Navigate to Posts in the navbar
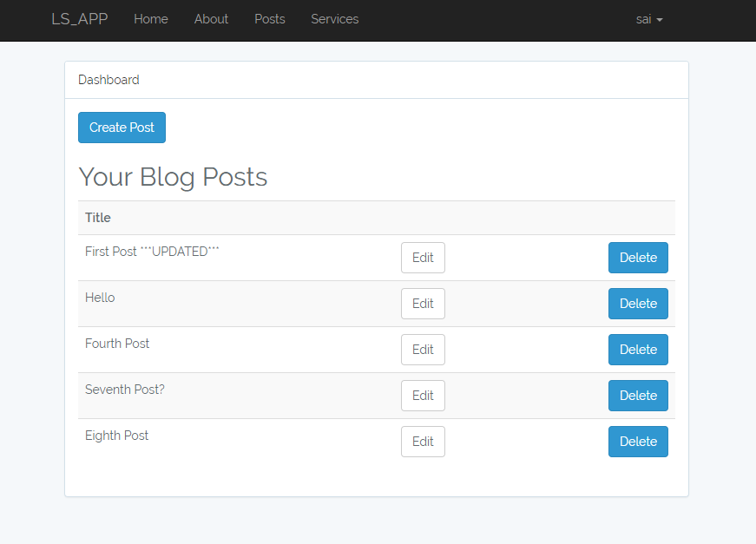Image resolution: width=756 pixels, height=544 pixels. point(269,19)
